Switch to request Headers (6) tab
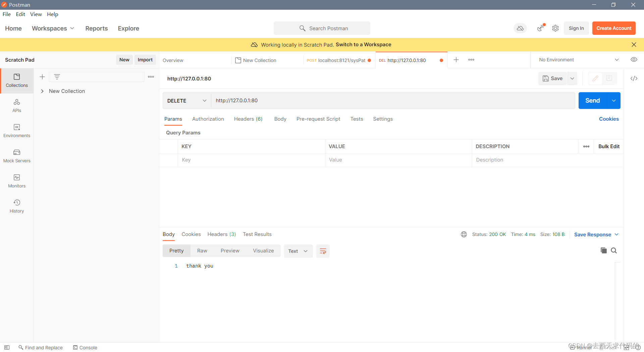Image resolution: width=644 pixels, height=352 pixels. [248, 119]
